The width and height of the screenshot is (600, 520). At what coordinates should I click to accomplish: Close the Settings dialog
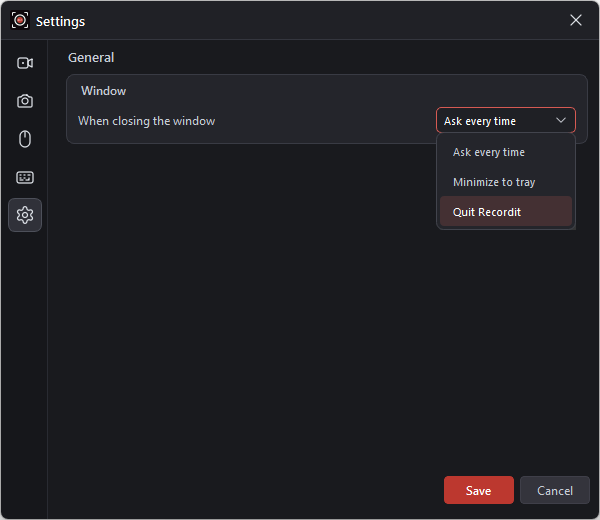pos(576,20)
